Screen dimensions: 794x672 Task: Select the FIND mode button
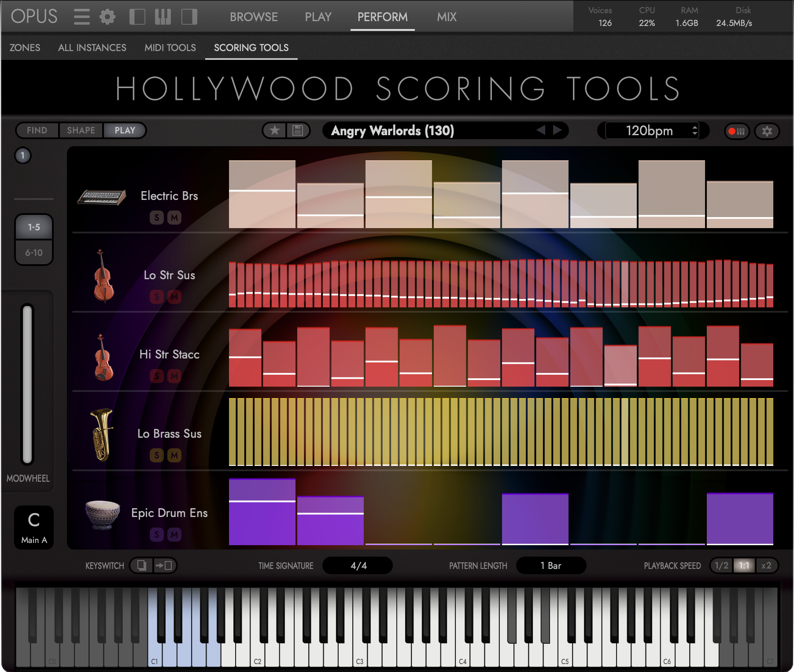[37, 130]
